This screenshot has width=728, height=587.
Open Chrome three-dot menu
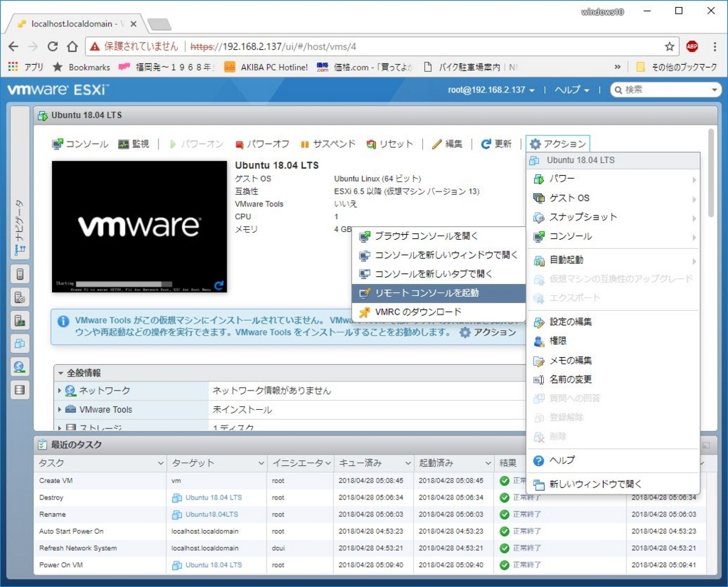pos(714,46)
